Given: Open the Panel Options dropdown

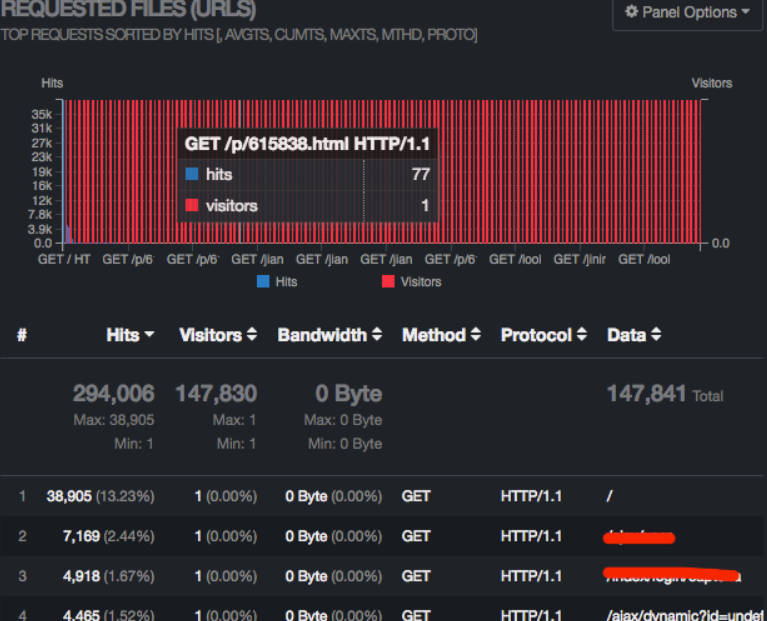Looking at the screenshot, I should (x=687, y=13).
